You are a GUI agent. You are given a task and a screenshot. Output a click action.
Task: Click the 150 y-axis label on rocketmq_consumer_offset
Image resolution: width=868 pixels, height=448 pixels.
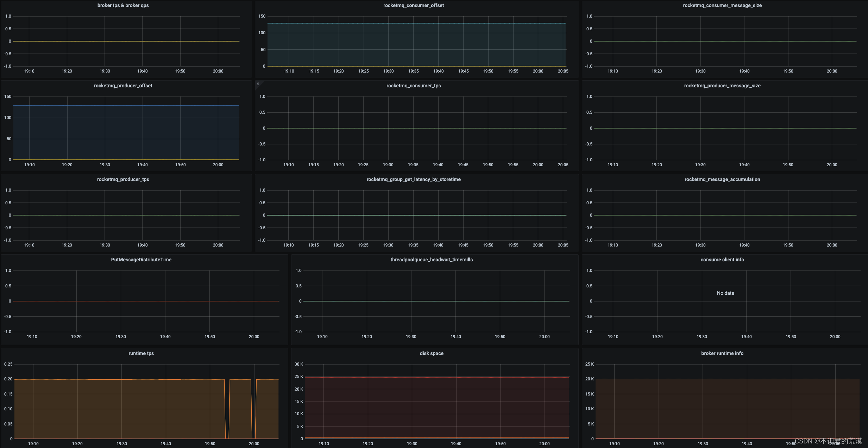click(262, 16)
